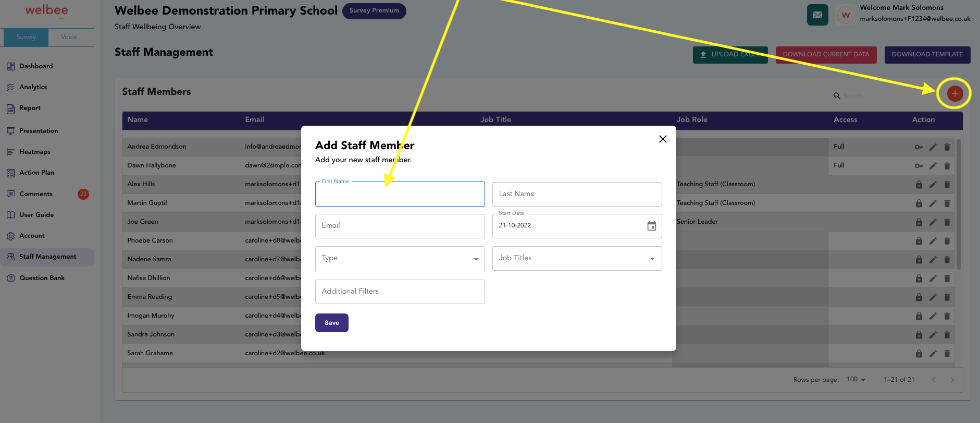
Task: Delete Joe Green with the trash icon
Action: click(x=947, y=222)
